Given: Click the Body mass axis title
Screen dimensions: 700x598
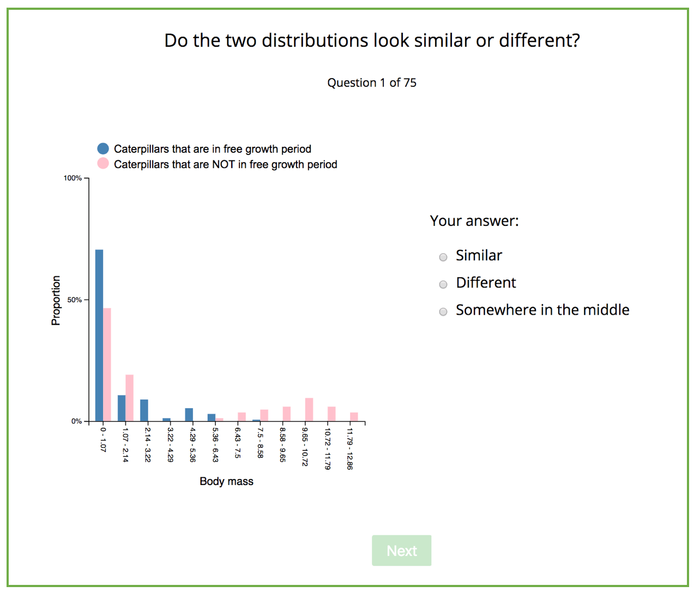Looking at the screenshot, I should click(x=226, y=481).
